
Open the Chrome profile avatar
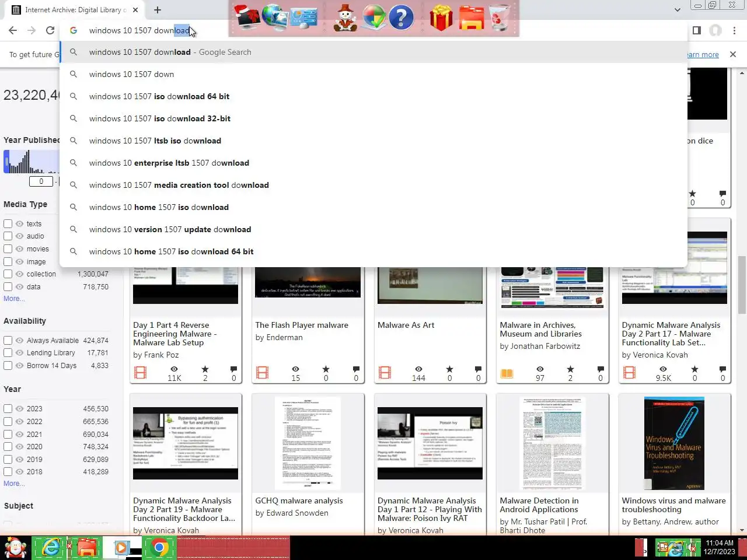click(715, 30)
